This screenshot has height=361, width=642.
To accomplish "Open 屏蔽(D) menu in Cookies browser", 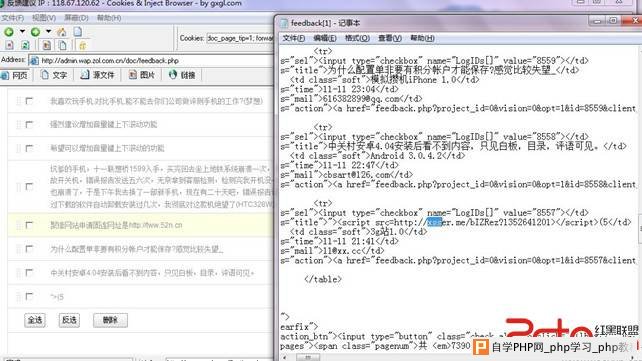I will 76,18.
